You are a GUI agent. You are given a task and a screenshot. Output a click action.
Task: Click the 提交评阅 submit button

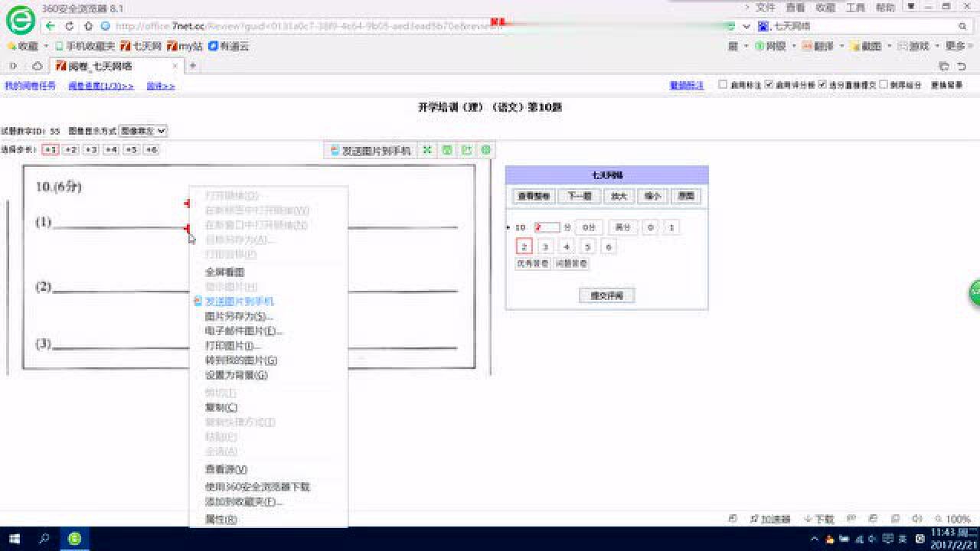pyautogui.click(x=606, y=295)
